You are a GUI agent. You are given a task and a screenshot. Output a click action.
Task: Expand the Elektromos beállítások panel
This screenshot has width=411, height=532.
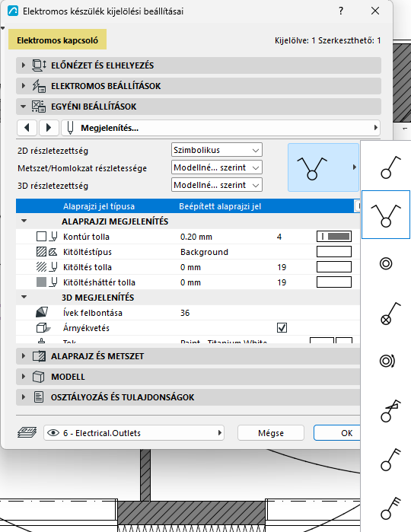pos(24,86)
